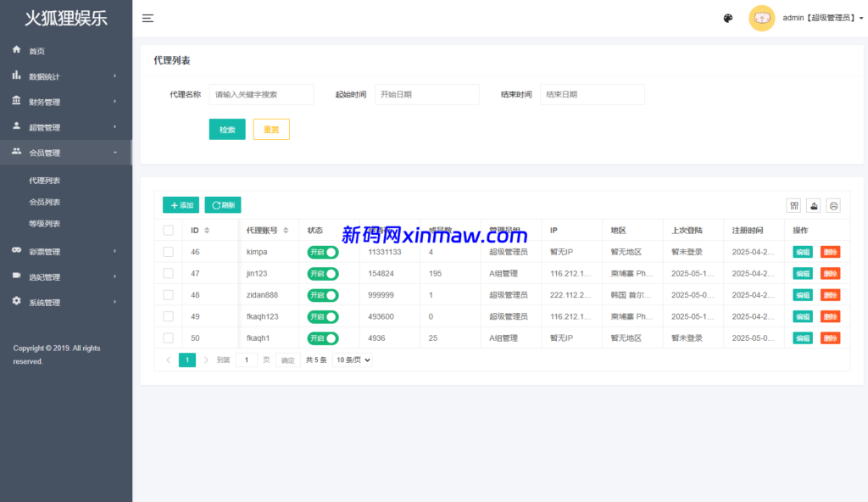The image size is (868, 502).
Task: Tick the checkbox for row fkaqh123
Action: click(169, 317)
